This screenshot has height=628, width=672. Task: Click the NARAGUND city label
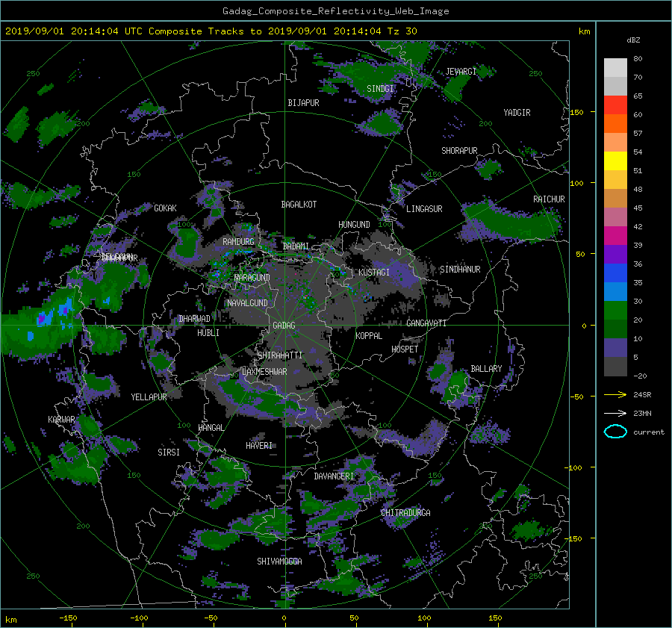pos(252,278)
